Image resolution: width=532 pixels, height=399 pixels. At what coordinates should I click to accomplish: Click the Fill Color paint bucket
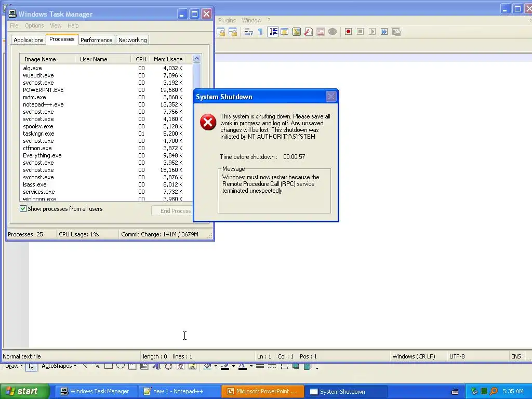click(208, 366)
